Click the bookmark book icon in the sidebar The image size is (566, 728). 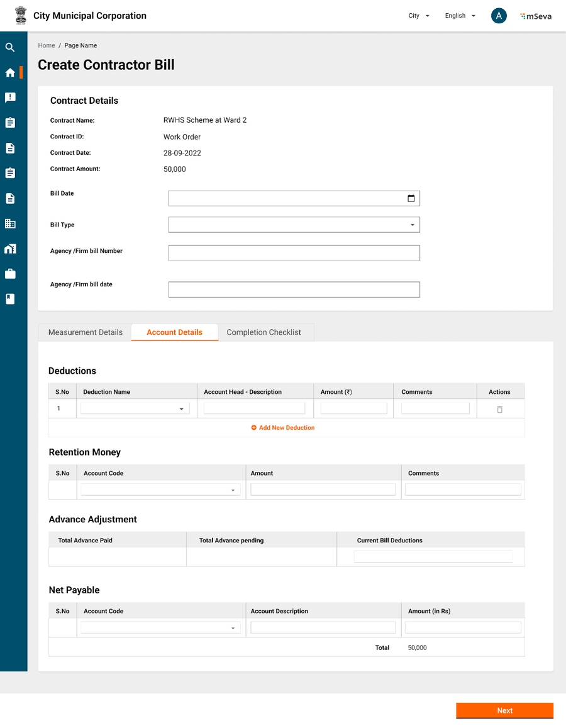[x=10, y=299]
